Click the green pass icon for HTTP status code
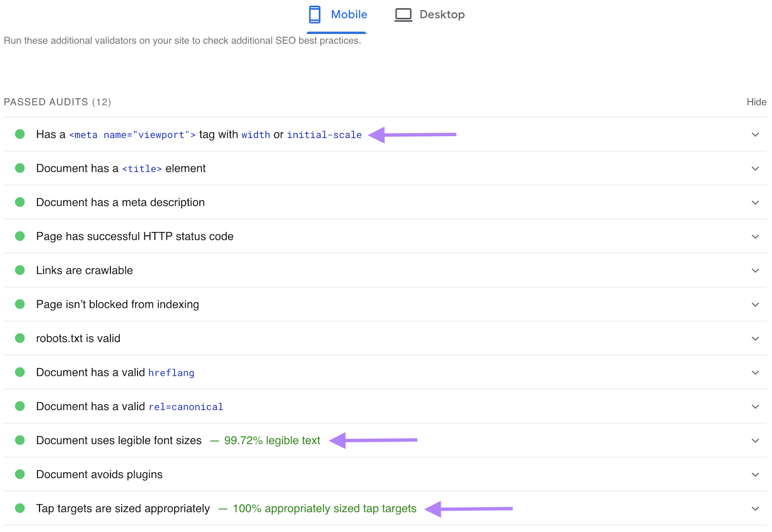 20,236
